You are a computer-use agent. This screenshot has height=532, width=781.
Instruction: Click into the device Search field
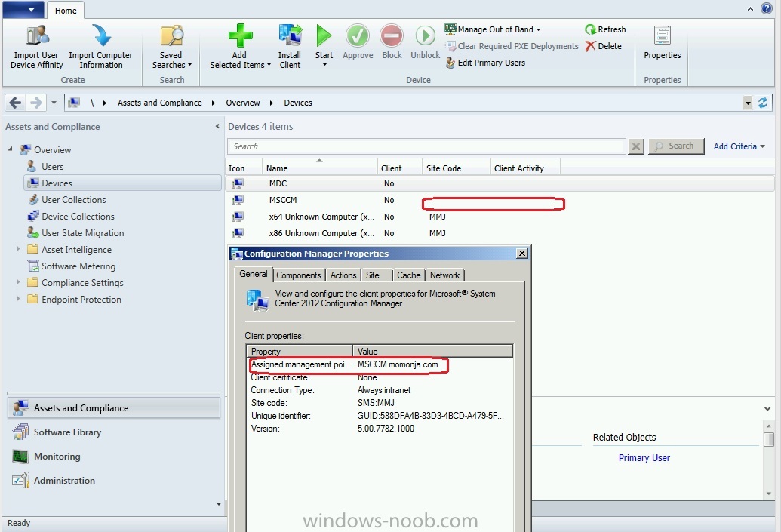tap(426, 146)
